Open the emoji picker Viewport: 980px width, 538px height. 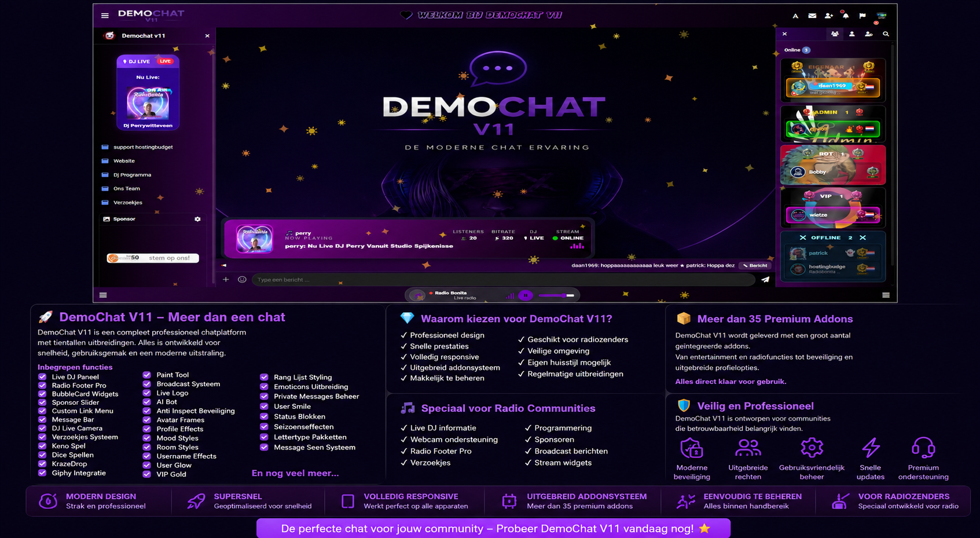242,280
